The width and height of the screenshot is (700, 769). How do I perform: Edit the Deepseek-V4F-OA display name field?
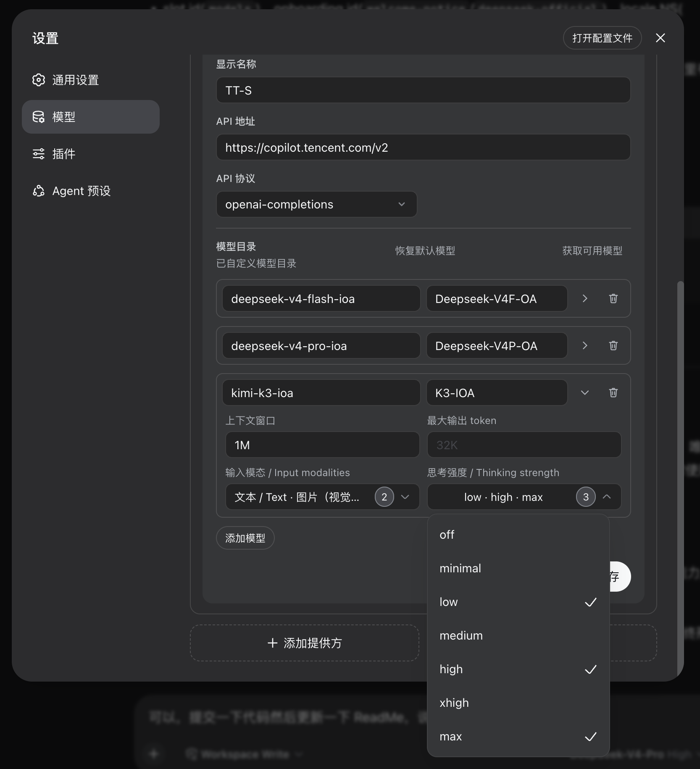click(x=497, y=298)
